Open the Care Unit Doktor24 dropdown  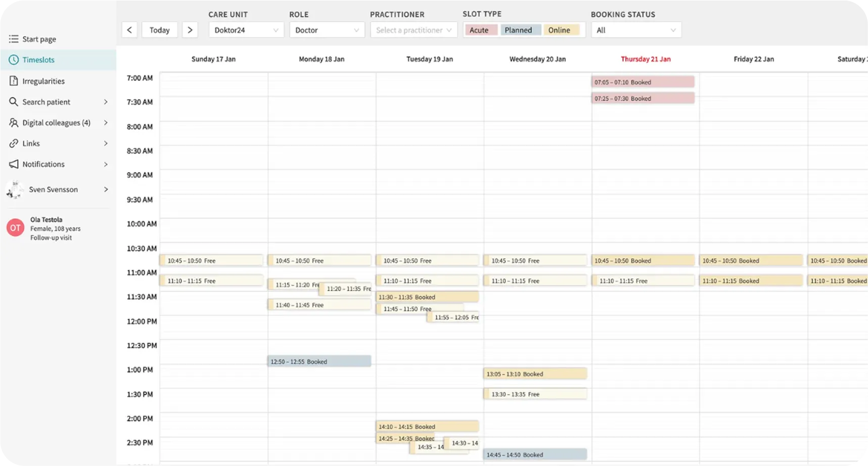[x=246, y=30]
